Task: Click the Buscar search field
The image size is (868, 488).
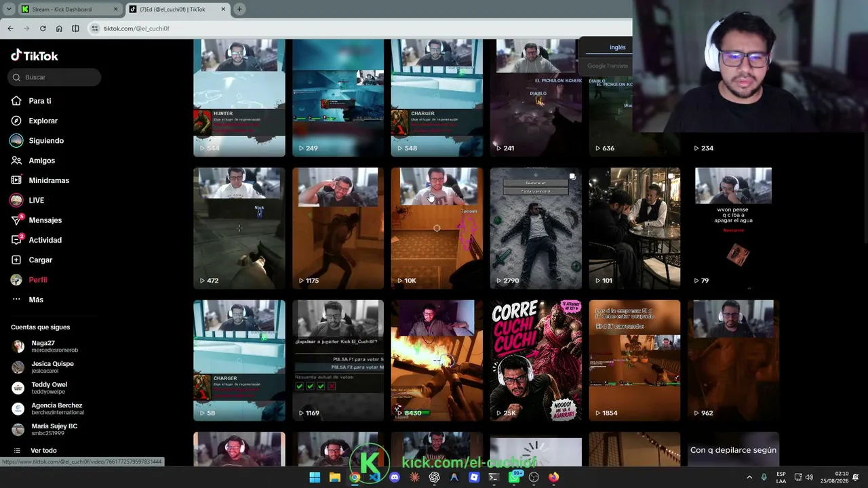Action: coord(55,77)
